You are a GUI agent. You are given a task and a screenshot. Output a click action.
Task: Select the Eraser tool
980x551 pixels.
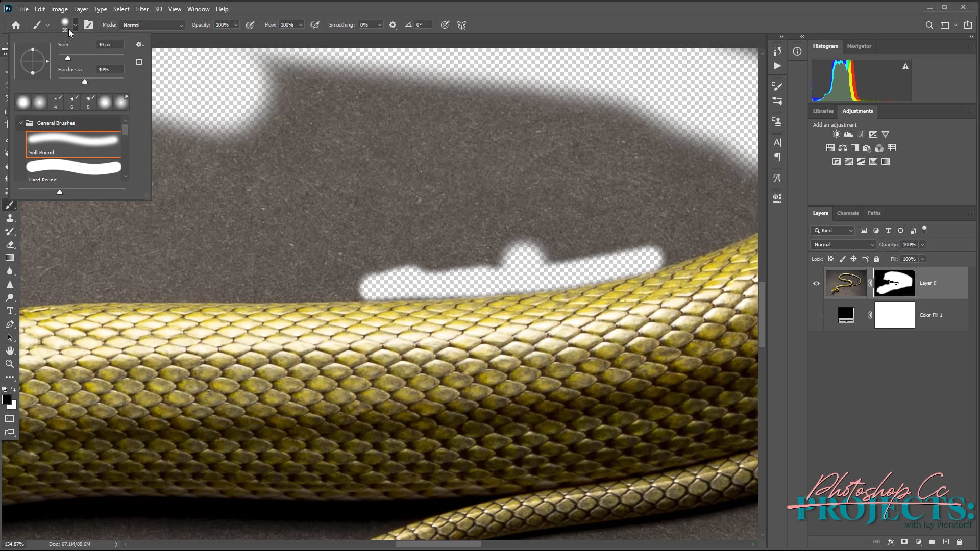(10, 245)
